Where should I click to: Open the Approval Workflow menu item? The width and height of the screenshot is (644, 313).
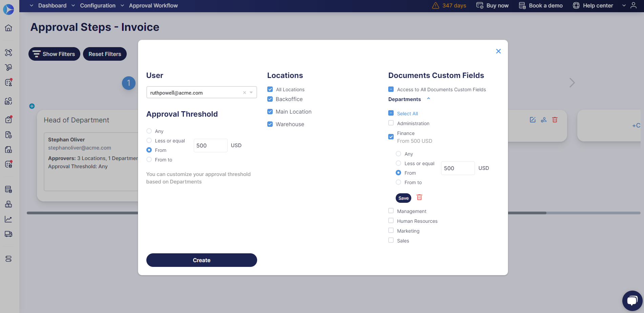pos(153,5)
